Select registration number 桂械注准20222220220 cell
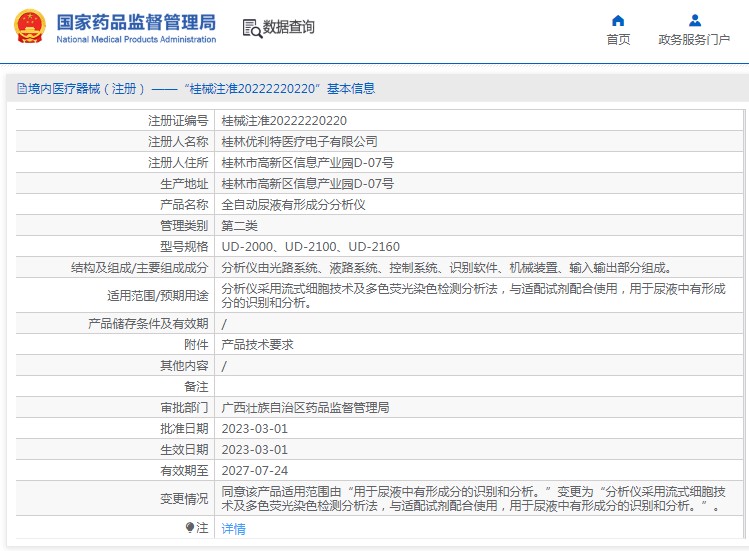The height and width of the screenshot is (551, 749). pos(284,120)
